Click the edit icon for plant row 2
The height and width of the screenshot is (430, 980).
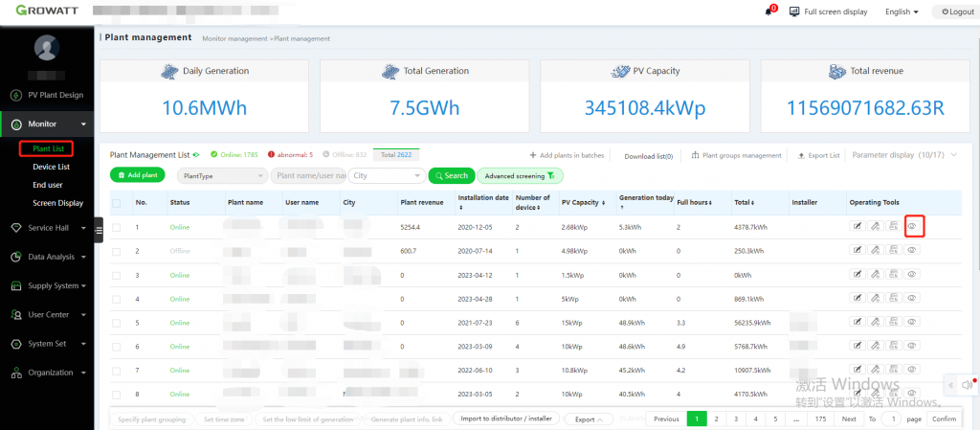857,250
